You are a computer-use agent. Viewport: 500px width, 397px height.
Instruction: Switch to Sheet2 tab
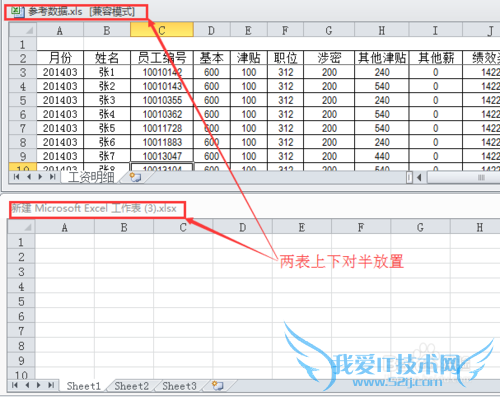(x=132, y=386)
